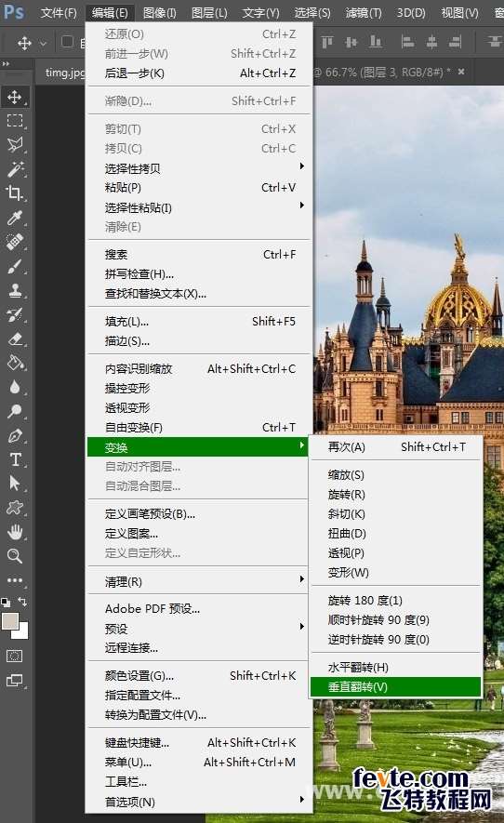Swap foreground and background colors
This screenshot has width=504, height=823.
[x=22, y=602]
